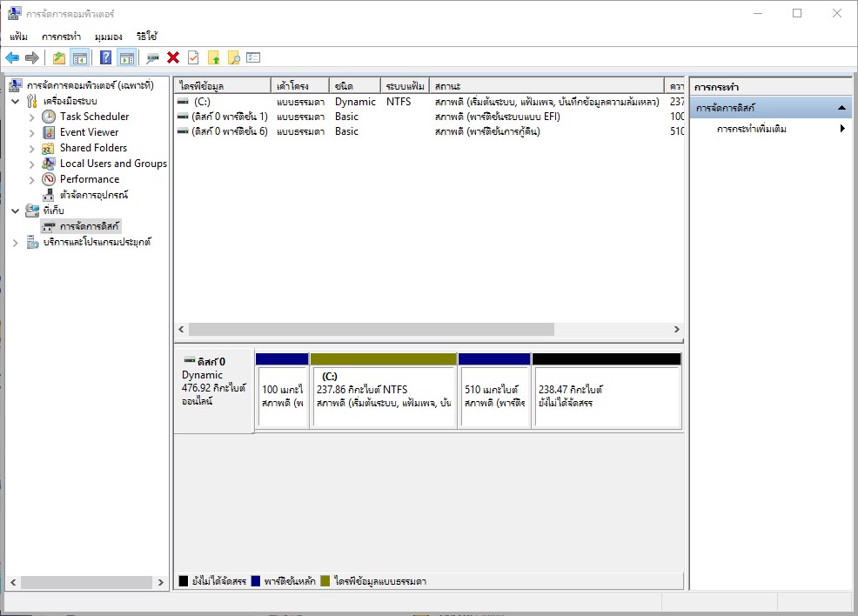The height and width of the screenshot is (616, 858).
Task: Select การจัดการดิสก์ in the navigation tree
Action: tap(89, 226)
